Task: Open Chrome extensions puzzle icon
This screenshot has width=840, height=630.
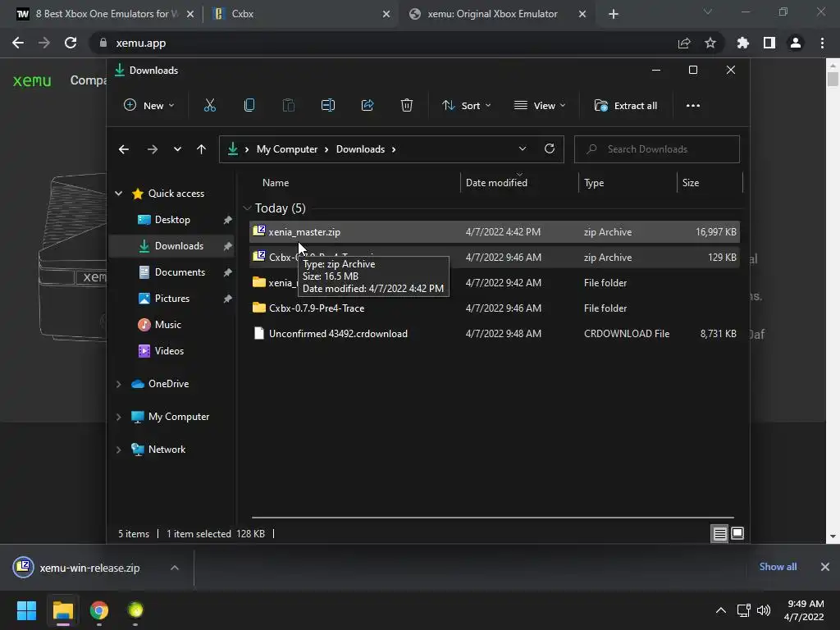Action: [742, 43]
